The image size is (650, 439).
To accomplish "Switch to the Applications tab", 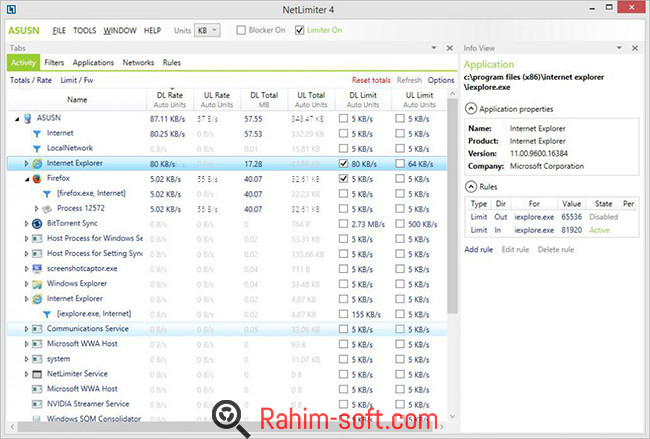I will [x=93, y=63].
